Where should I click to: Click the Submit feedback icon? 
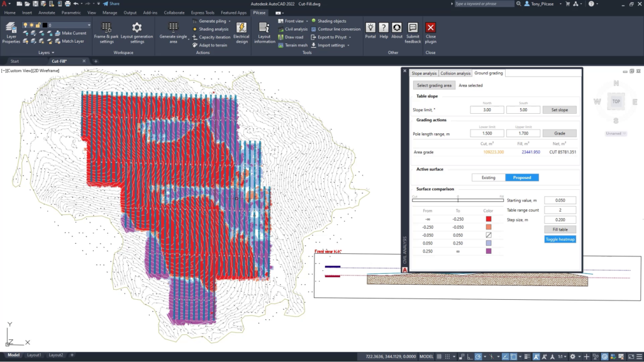point(412,28)
